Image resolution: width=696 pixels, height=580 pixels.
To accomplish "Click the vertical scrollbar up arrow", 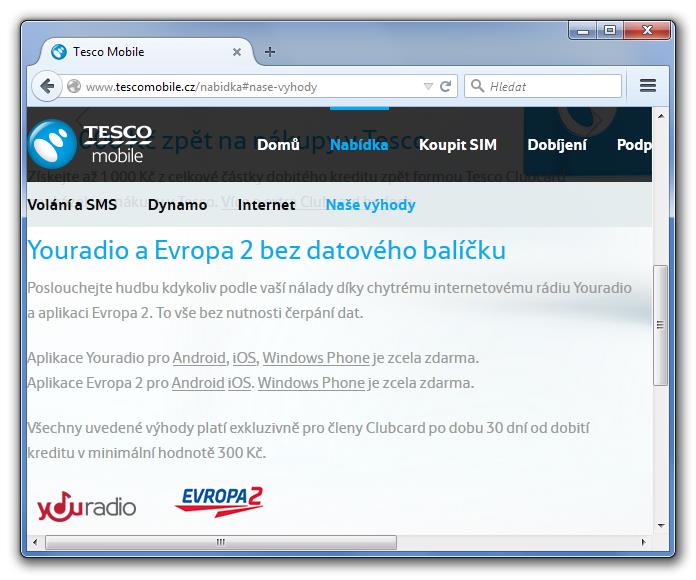I will [661, 116].
